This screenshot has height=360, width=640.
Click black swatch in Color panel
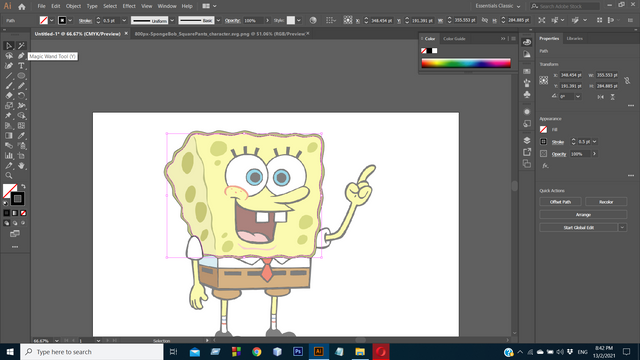429,51
